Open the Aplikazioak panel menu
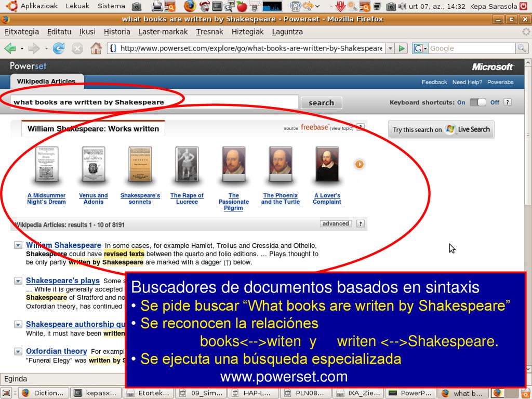 point(39,6)
